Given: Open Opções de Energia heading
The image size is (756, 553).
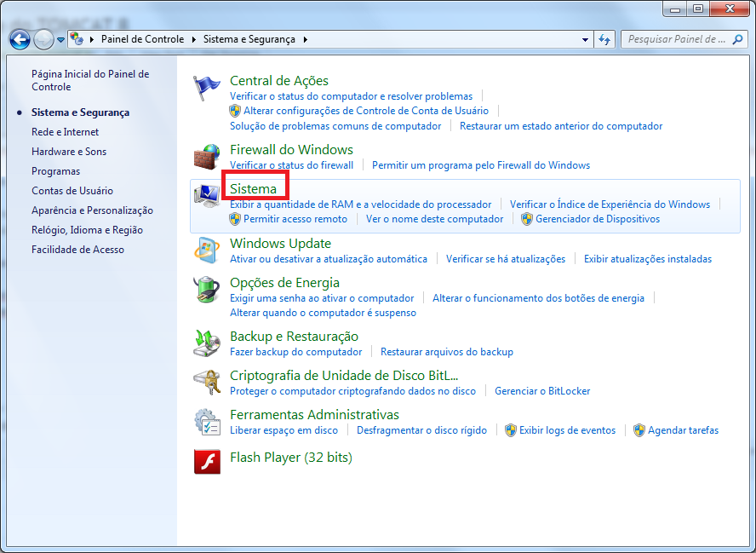Looking at the screenshot, I should [284, 282].
